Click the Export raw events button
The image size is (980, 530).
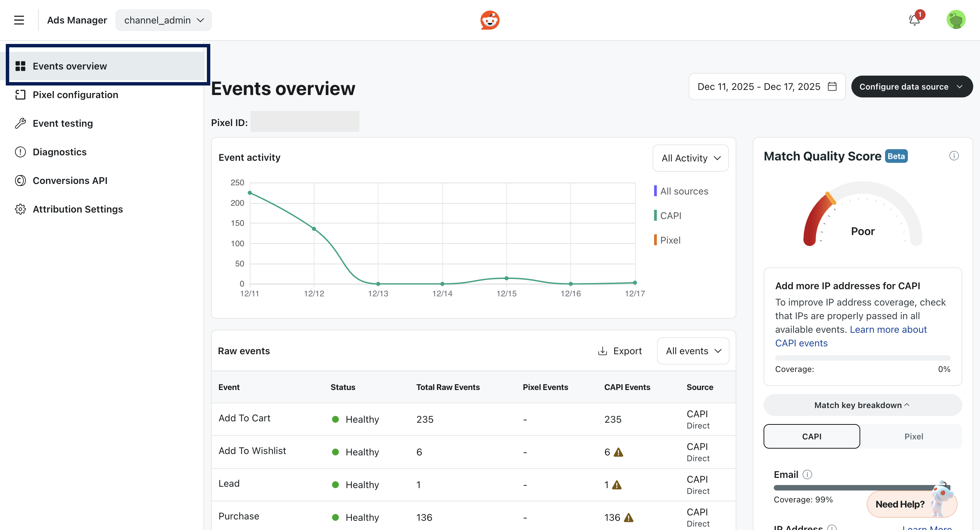coord(620,351)
